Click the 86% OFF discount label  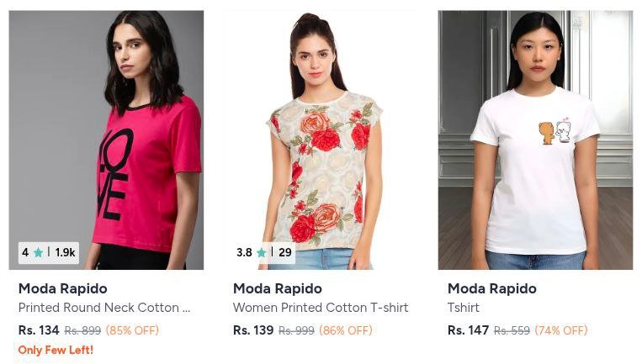coord(346,330)
